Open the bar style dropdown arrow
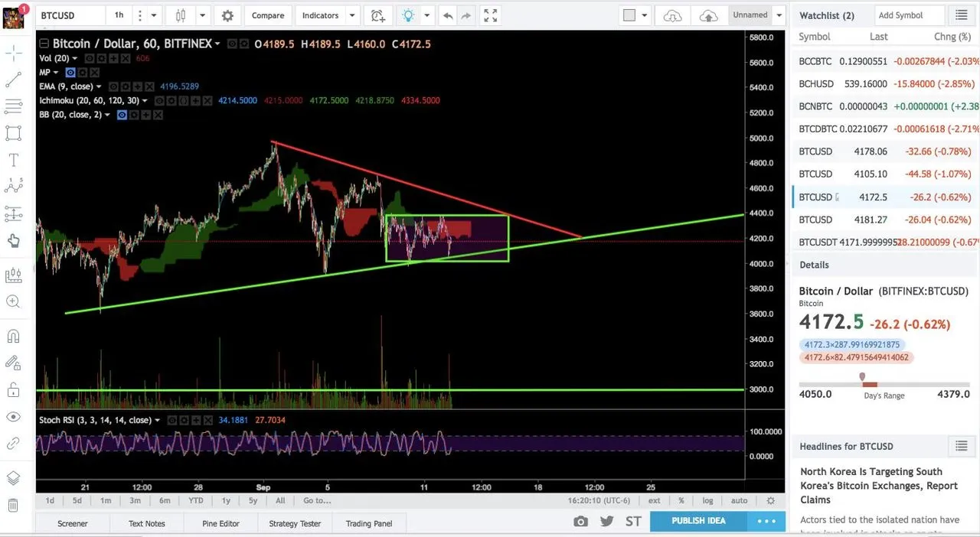 click(x=202, y=15)
